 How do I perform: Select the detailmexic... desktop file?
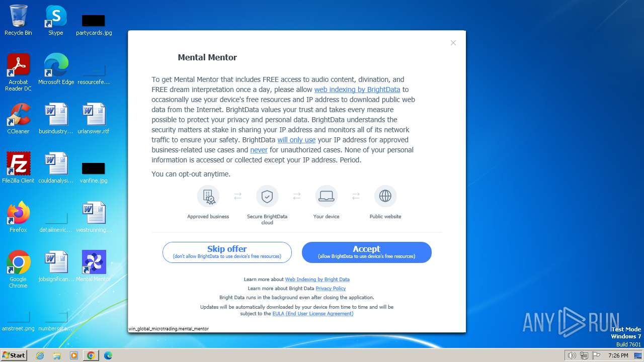(x=56, y=222)
